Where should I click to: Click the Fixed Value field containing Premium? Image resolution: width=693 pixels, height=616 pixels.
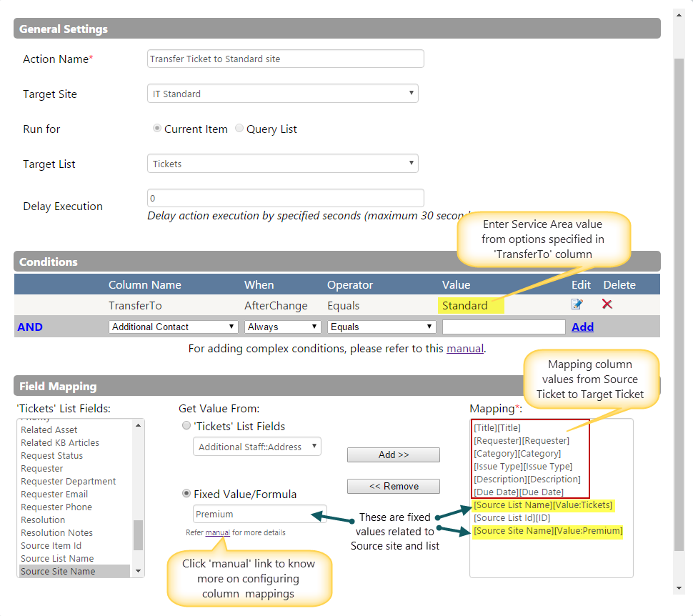[260, 514]
